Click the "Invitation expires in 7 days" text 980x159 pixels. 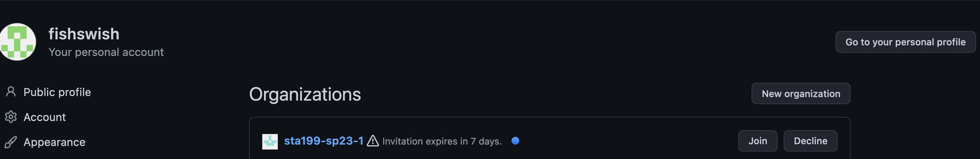[x=442, y=141]
